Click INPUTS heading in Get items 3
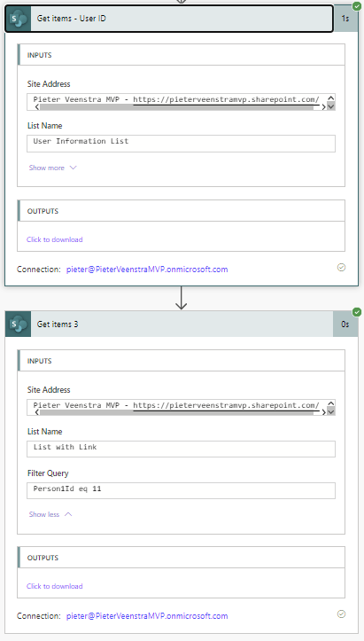The image size is (364, 641). (39, 361)
